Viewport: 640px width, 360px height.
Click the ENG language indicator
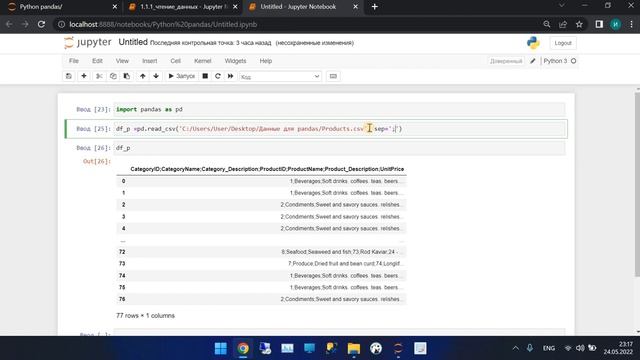tap(549, 348)
